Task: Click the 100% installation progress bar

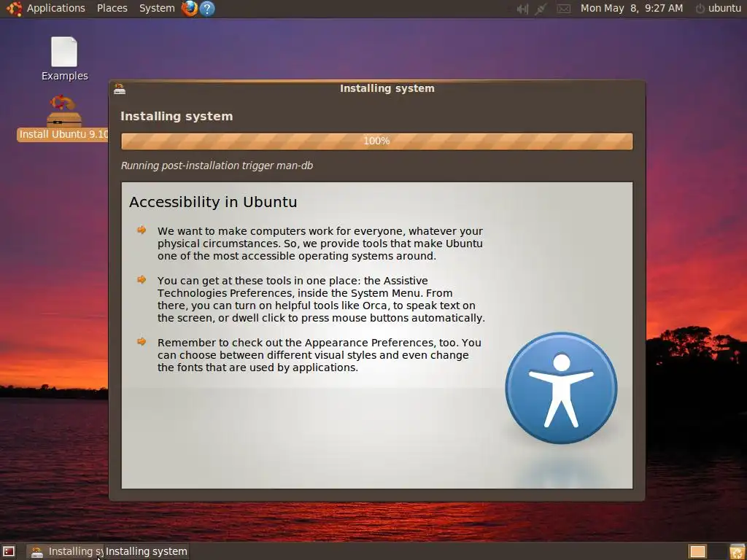Action: point(377,141)
